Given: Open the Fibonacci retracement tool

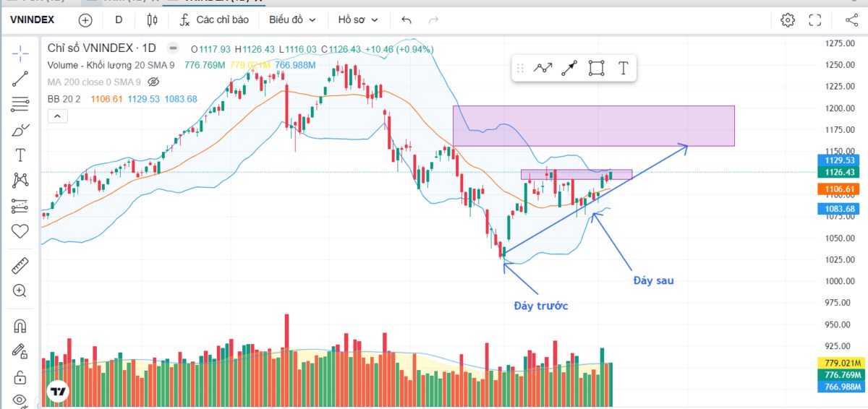Looking at the screenshot, I should click(20, 105).
